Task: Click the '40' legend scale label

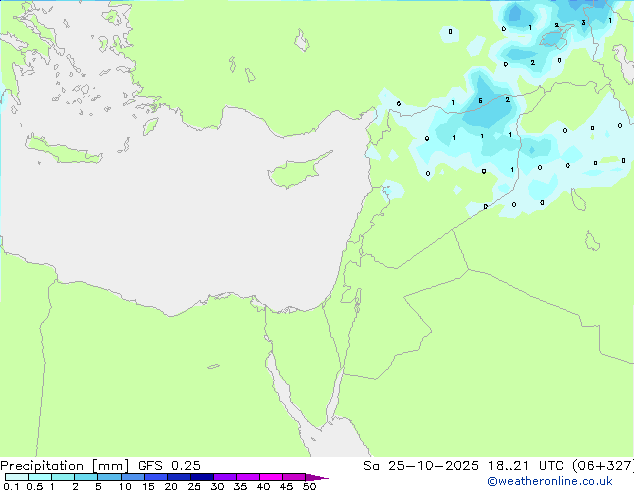Action: click(263, 486)
